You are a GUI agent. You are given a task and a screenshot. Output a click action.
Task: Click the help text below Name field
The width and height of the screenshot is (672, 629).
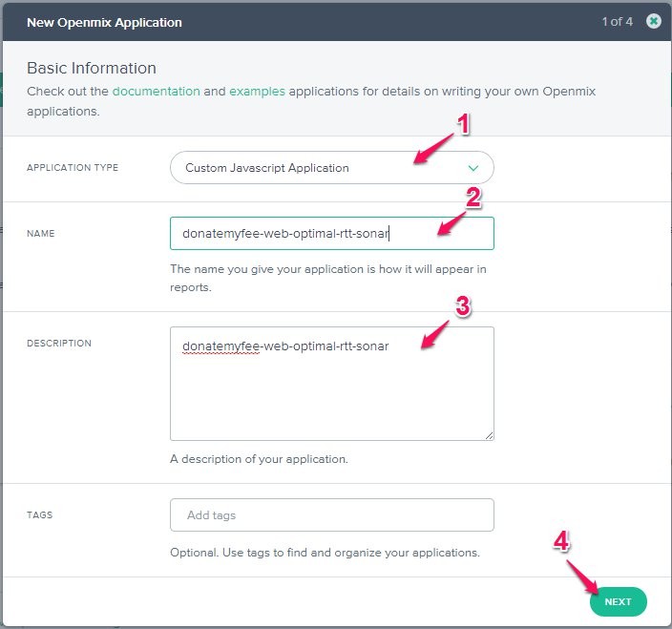tap(327, 278)
